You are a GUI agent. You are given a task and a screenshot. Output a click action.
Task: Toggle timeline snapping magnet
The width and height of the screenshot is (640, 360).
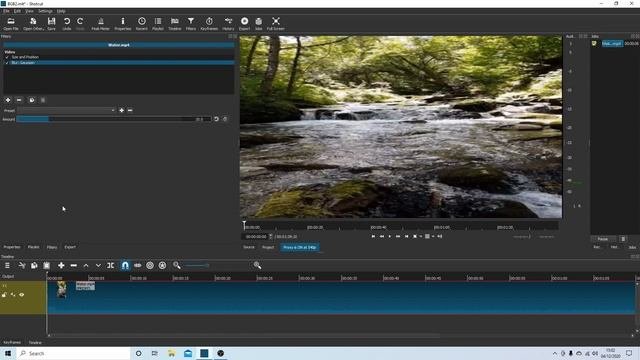pos(125,265)
